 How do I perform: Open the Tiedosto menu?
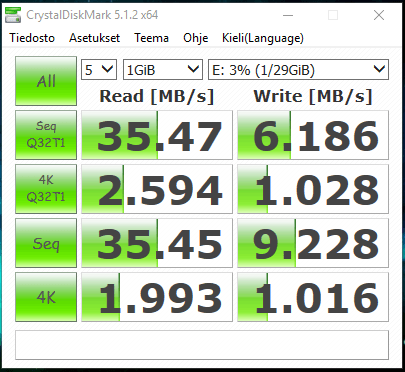pos(32,38)
